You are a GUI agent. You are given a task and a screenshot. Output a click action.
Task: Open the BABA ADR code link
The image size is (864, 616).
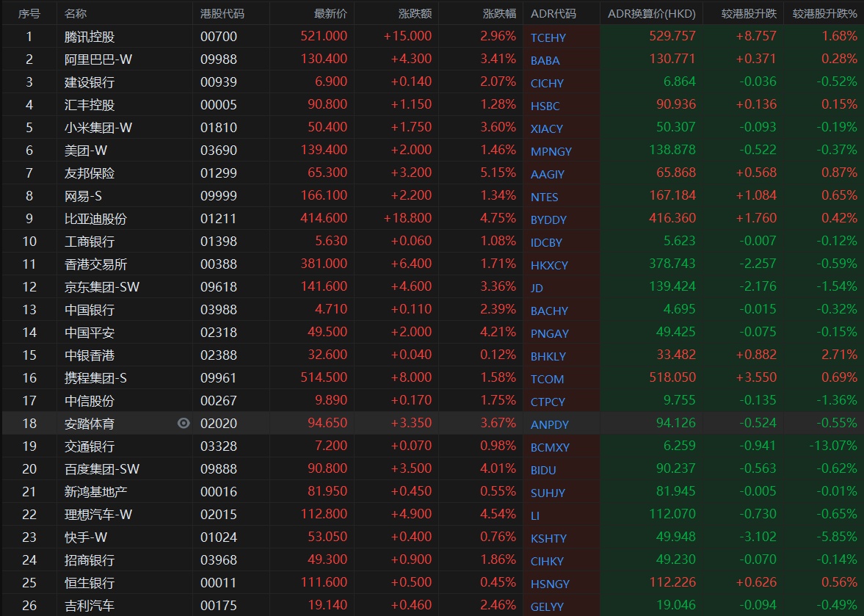click(x=545, y=60)
